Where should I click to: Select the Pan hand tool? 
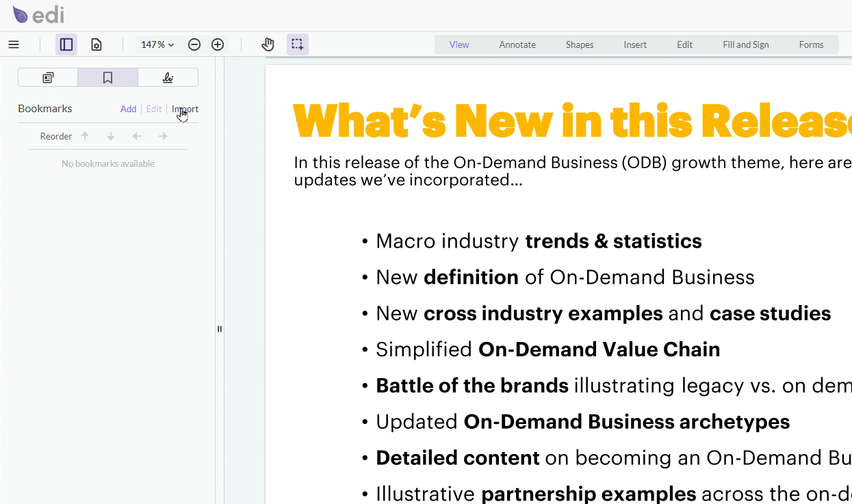[x=268, y=44]
